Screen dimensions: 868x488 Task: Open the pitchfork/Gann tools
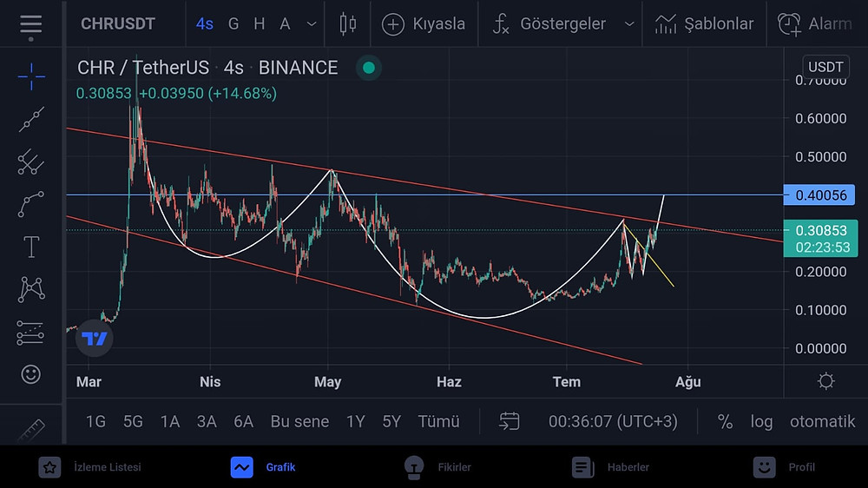(x=31, y=162)
